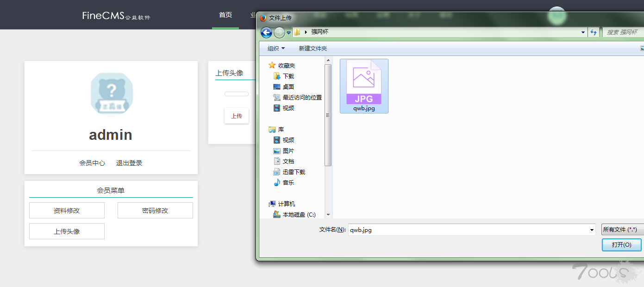Go to the Home (首页) tab

pyautogui.click(x=225, y=15)
